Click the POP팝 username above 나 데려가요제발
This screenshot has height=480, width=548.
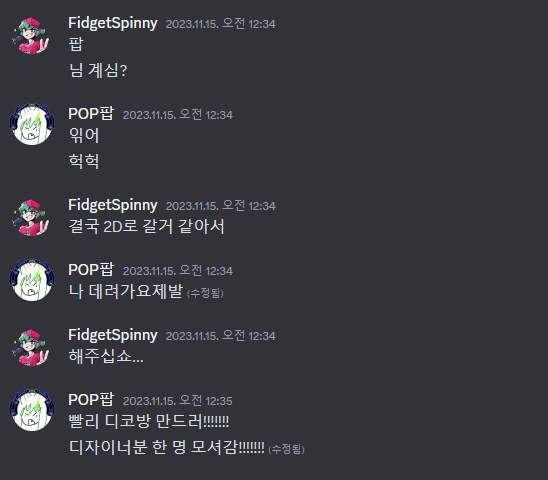[91, 270]
